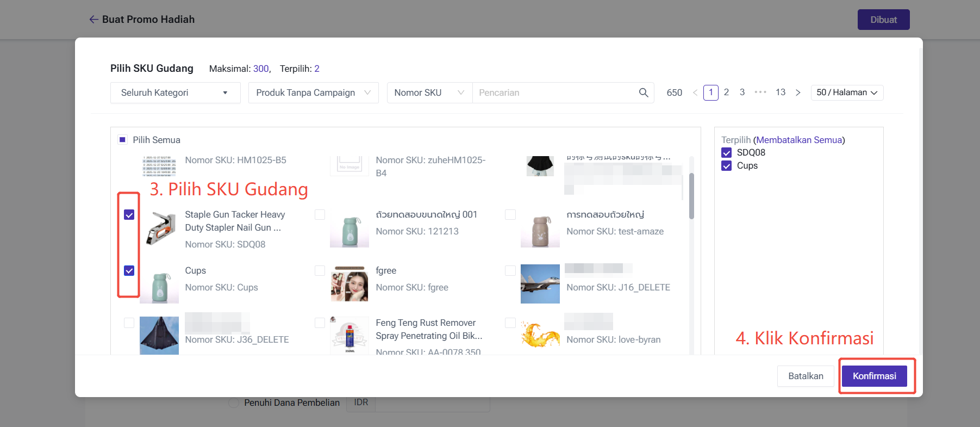980x427 pixels.
Task: Jump to page 13 of results
Action: [780, 92]
